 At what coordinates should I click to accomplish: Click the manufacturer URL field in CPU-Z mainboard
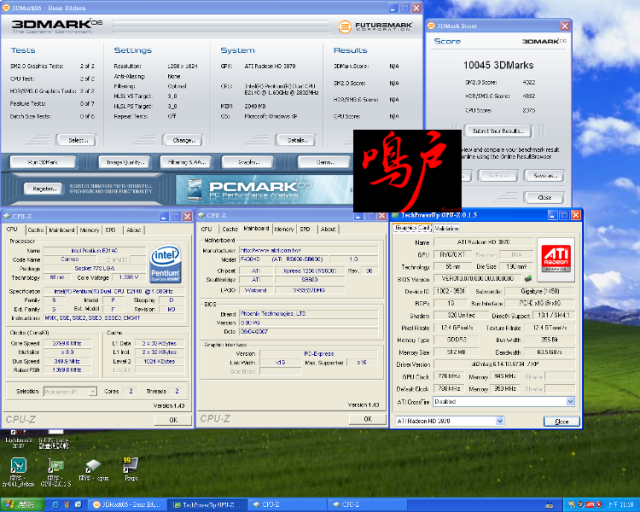(x=309, y=250)
